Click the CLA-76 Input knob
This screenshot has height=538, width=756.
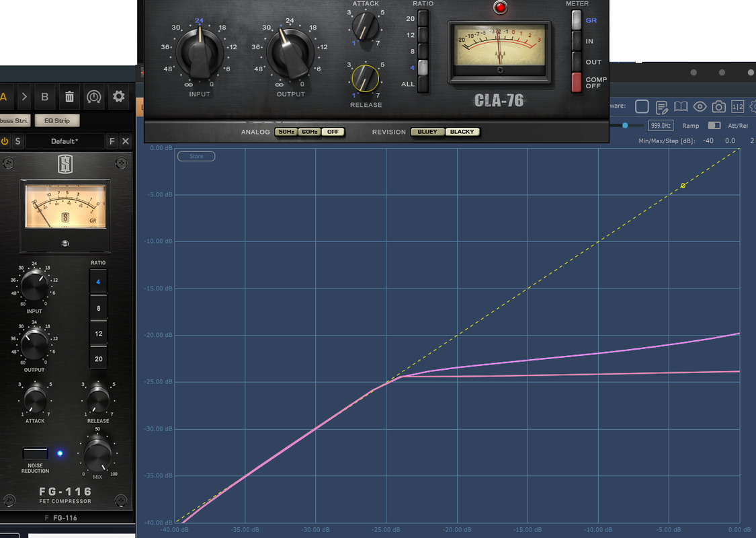click(200, 52)
